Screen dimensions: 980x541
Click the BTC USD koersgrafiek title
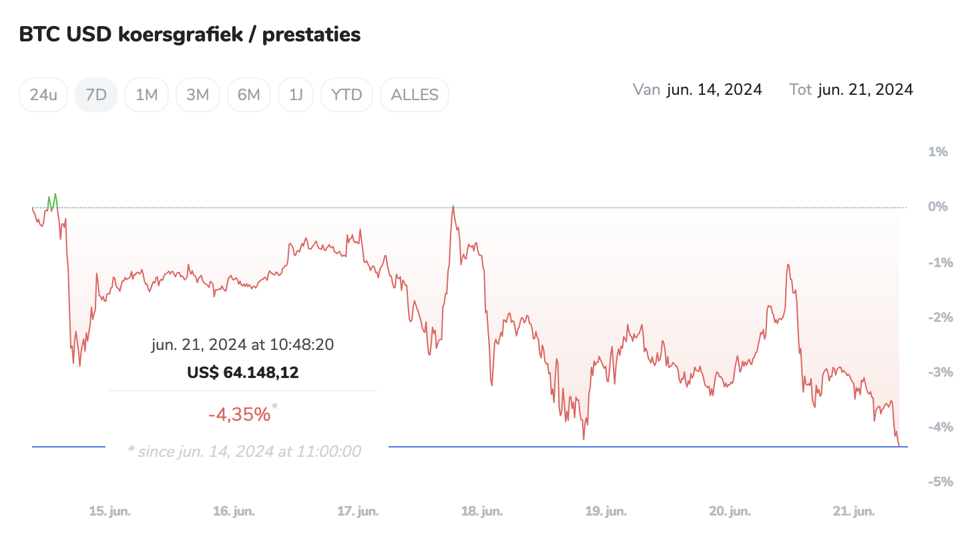click(x=190, y=35)
